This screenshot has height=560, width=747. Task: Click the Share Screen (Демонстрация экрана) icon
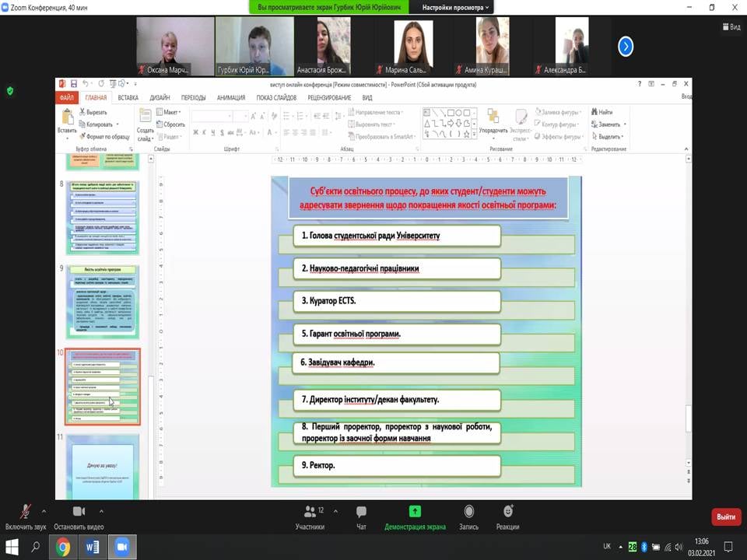pyautogui.click(x=415, y=512)
